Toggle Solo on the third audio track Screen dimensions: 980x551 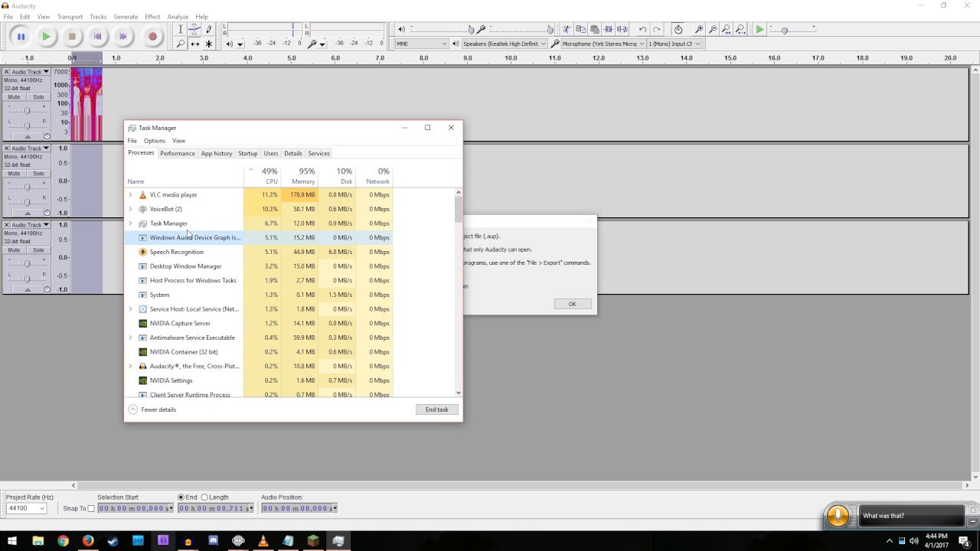(38, 250)
